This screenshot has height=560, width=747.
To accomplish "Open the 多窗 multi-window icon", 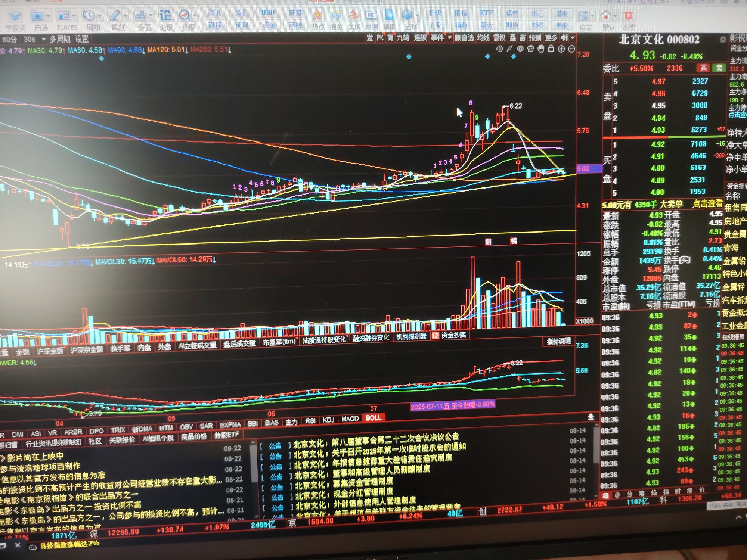I will (140, 16).
